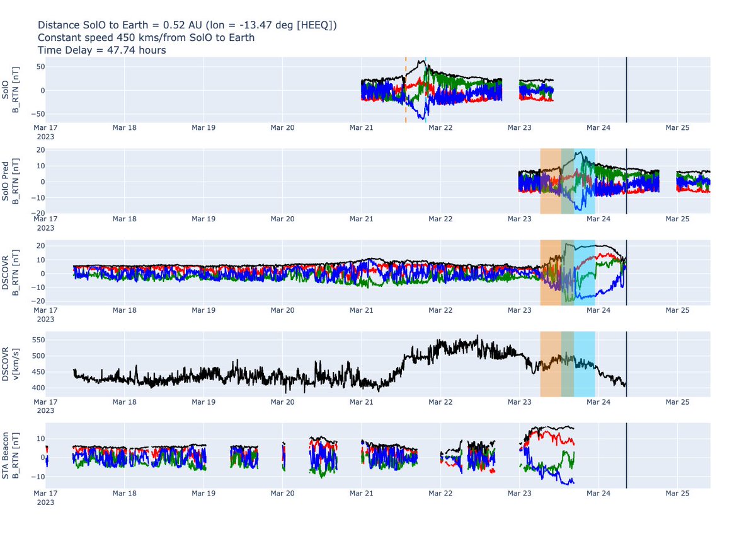Image resolution: width=756 pixels, height=534 pixels.
Task: Click the '−20' y-tick in SolO Pred panel
Action: click(x=37, y=214)
